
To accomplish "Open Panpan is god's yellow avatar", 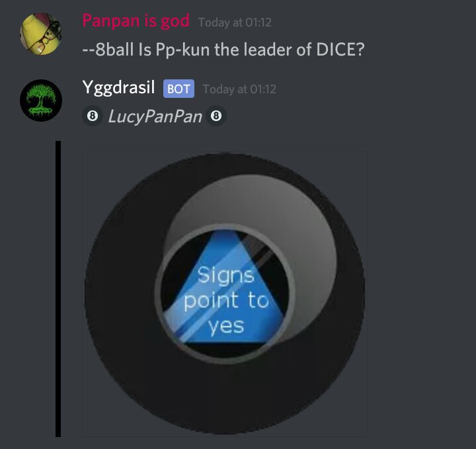I will point(41,34).
